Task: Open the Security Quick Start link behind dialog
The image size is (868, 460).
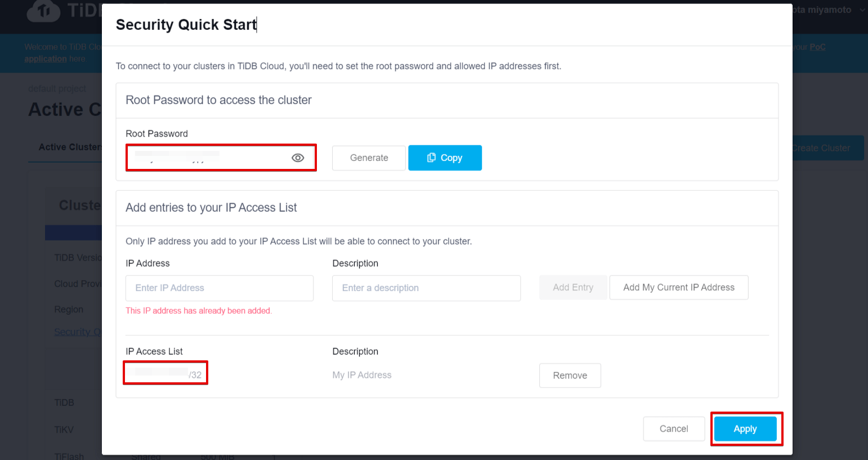Action: pyautogui.click(x=77, y=332)
